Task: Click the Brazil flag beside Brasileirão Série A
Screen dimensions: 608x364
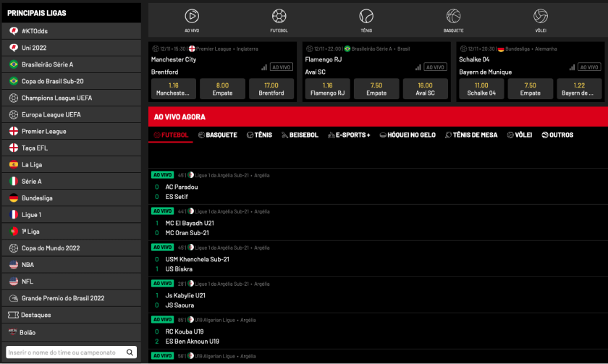Action: click(x=14, y=64)
